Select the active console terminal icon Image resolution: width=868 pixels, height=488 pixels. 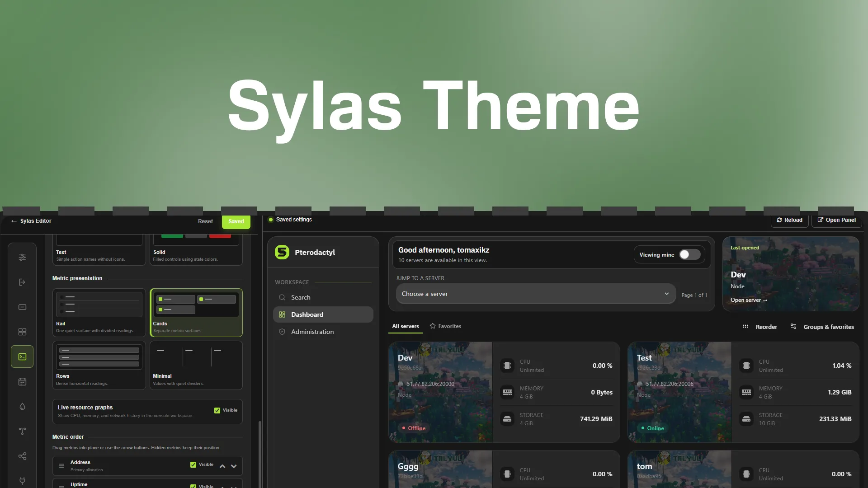[x=22, y=357]
